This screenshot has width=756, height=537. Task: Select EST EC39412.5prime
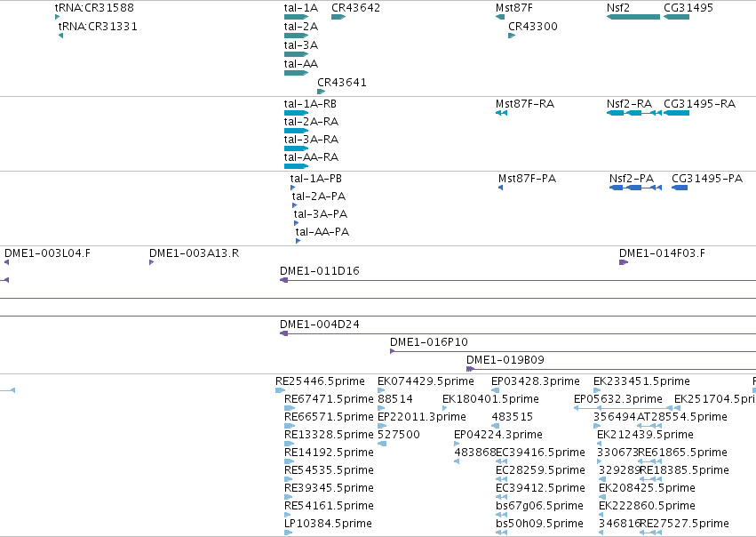click(501, 498)
